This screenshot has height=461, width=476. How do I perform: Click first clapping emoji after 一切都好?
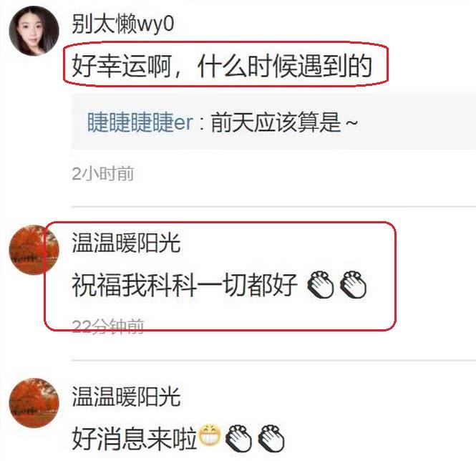pos(320,284)
